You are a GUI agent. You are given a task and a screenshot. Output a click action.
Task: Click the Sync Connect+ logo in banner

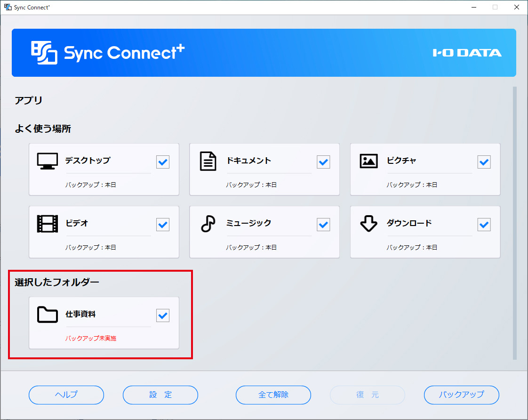[108, 53]
